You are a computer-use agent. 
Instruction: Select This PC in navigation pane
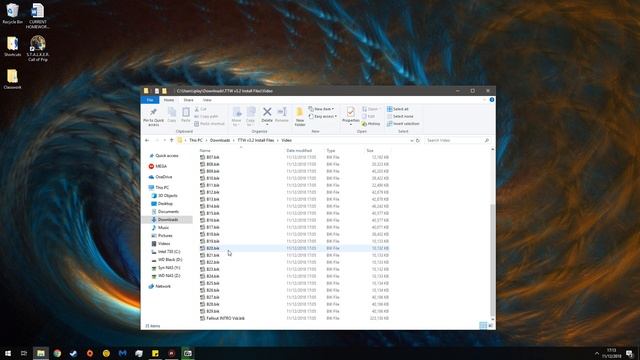point(159,187)
